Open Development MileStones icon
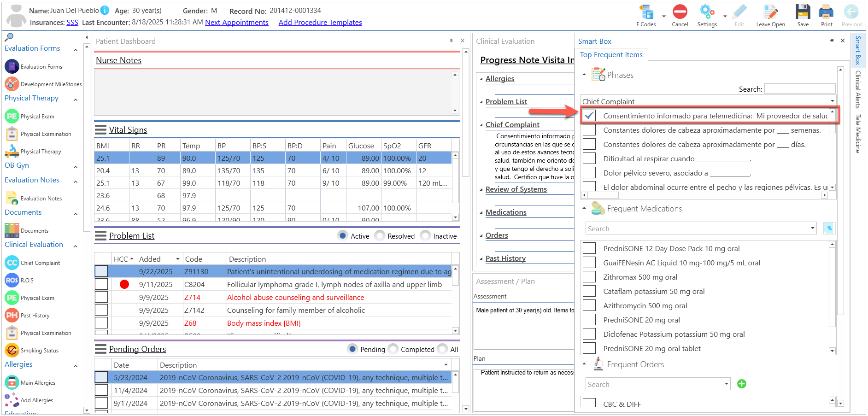 point(12,84)
